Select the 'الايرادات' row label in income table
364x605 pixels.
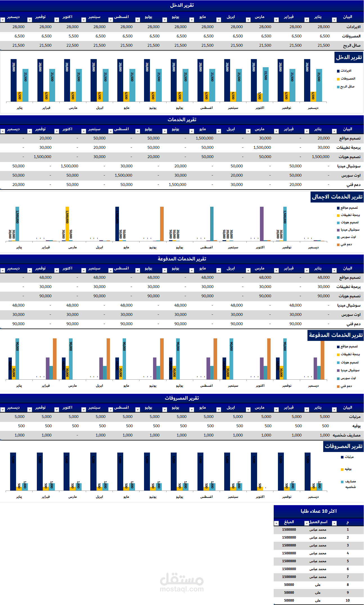(x=353, y=27)
